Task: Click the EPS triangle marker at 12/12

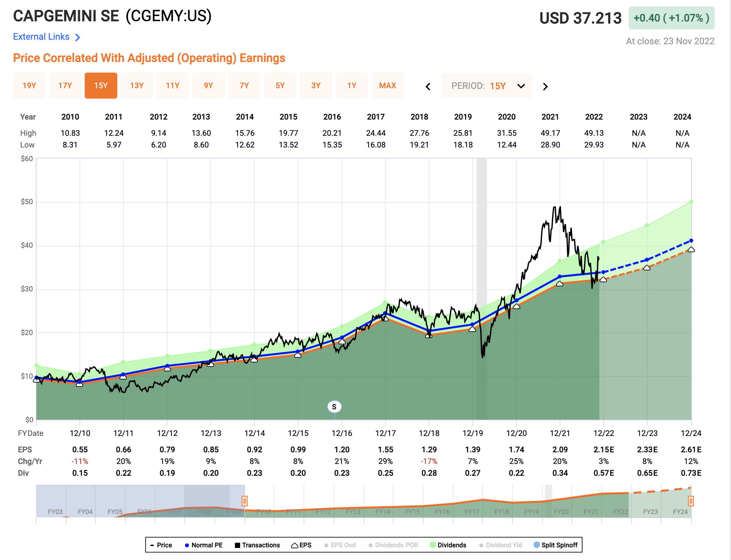Action: click(167, 369)
